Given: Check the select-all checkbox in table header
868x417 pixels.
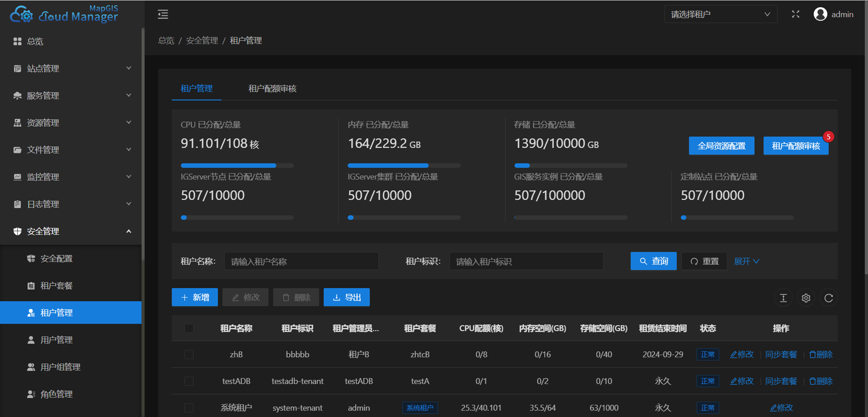Looking at the screenshot, I should 189,328.
